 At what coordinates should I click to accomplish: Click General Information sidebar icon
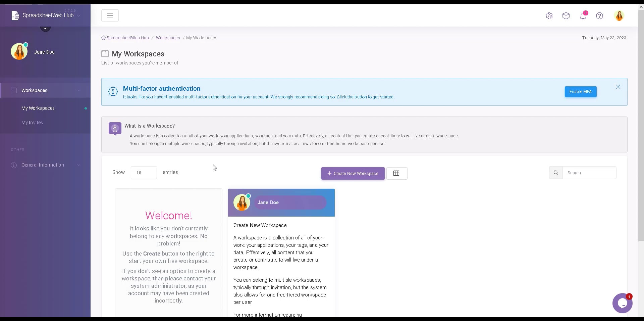(x=14, y=165)
